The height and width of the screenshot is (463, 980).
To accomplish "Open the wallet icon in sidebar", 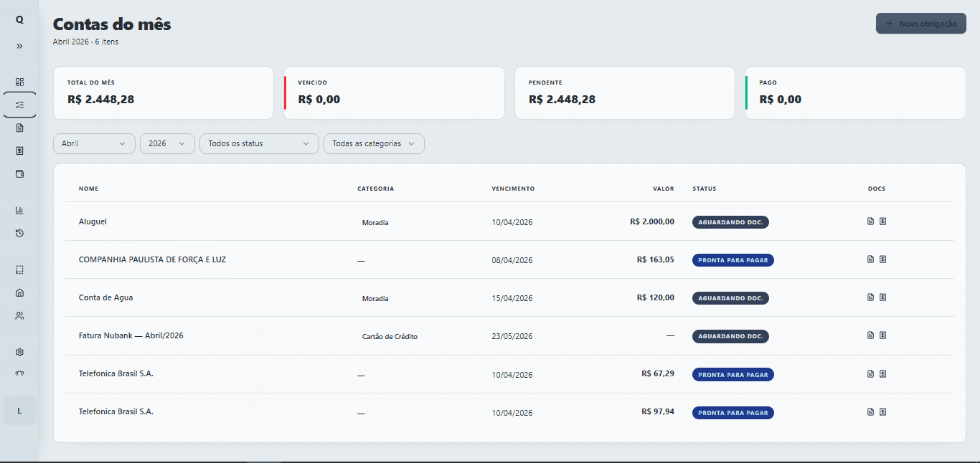I will coord(19,173).
